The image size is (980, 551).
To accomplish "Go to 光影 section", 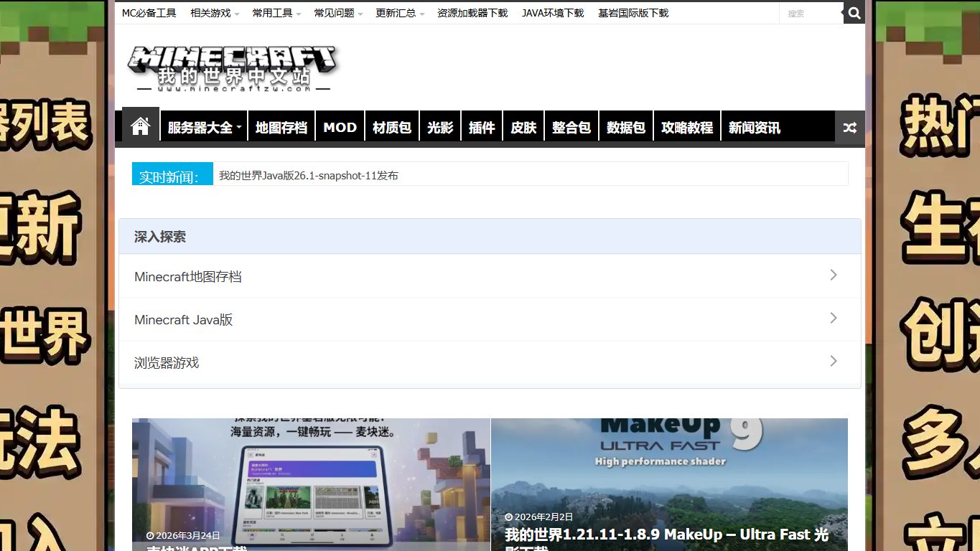I will coord(440,128).
